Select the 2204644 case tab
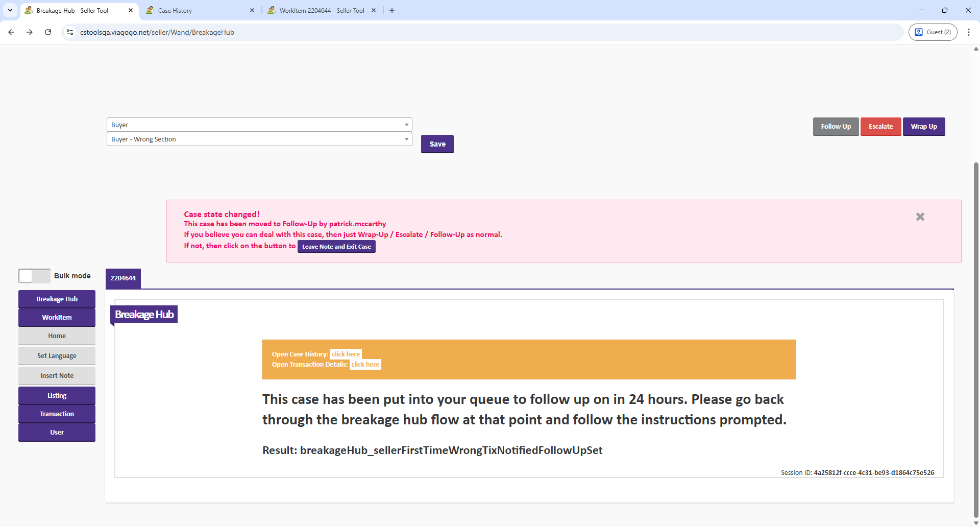 click(123, 278)
